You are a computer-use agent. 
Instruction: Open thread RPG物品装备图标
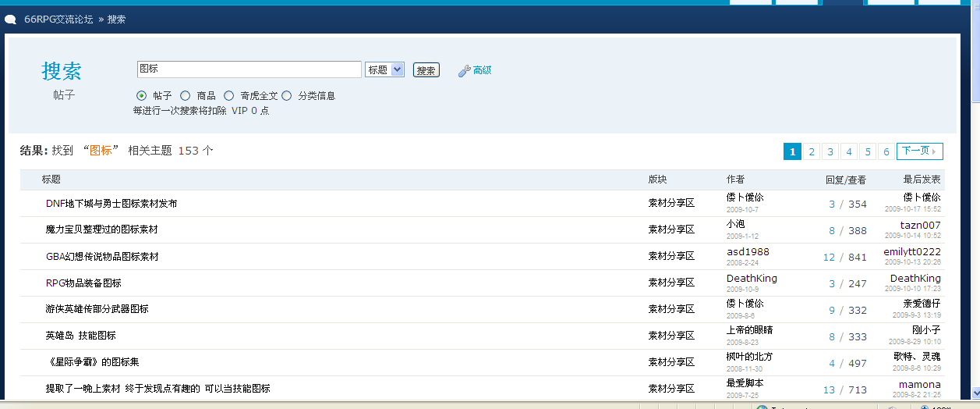click(83, 283)
